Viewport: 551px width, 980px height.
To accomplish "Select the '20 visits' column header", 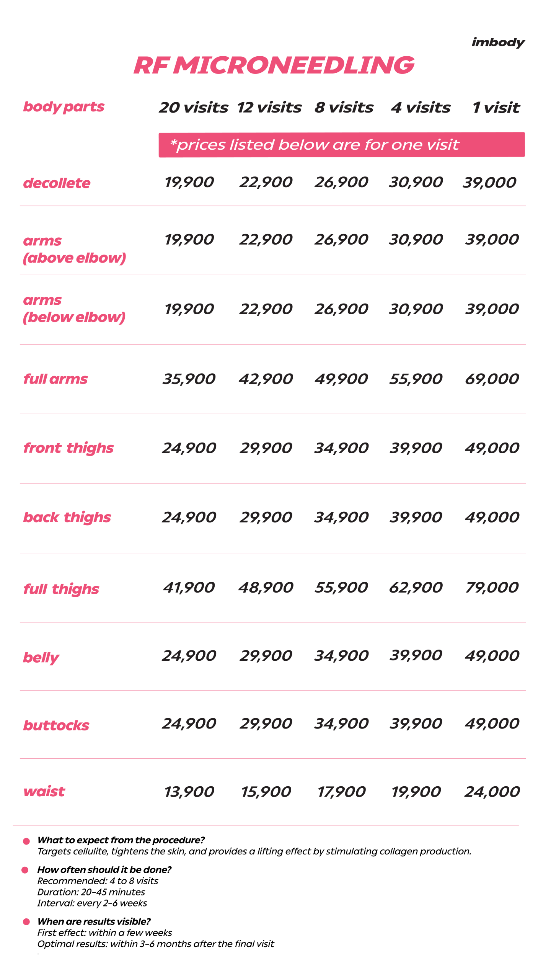I will [194, 108].
